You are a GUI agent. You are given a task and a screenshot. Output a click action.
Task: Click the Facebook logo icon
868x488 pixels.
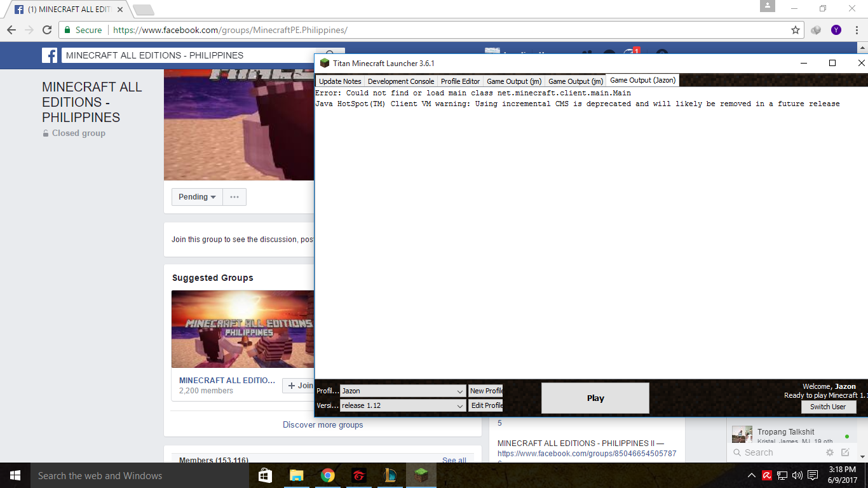pyautogui.click(x=50, y=55)
